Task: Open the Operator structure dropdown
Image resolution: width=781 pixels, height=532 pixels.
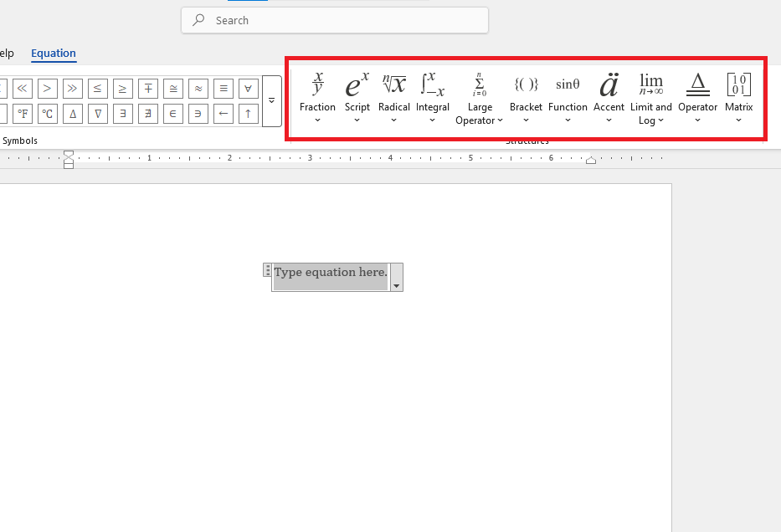Action: [698, 98]
